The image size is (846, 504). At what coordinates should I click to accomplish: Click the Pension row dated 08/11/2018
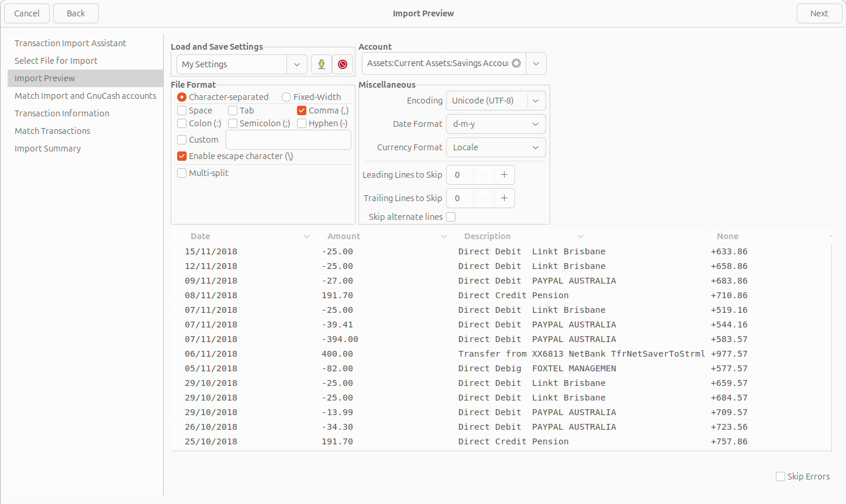(501, 295)
